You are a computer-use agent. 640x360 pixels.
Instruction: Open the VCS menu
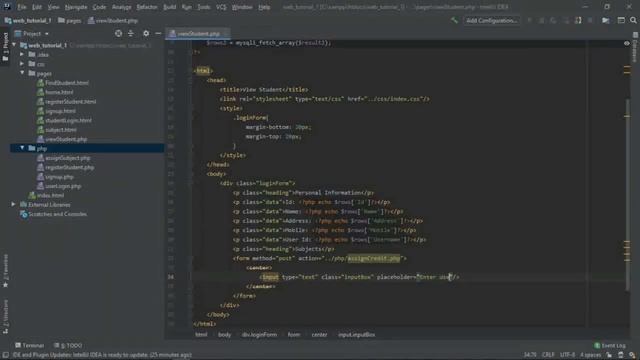pyautogui.click(x=221, y=7)
